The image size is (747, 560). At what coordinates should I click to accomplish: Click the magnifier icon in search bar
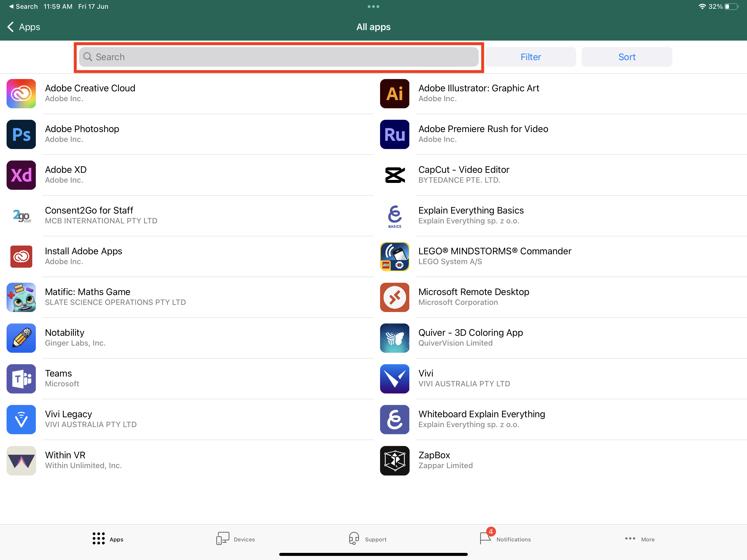(x=87, y=57)
